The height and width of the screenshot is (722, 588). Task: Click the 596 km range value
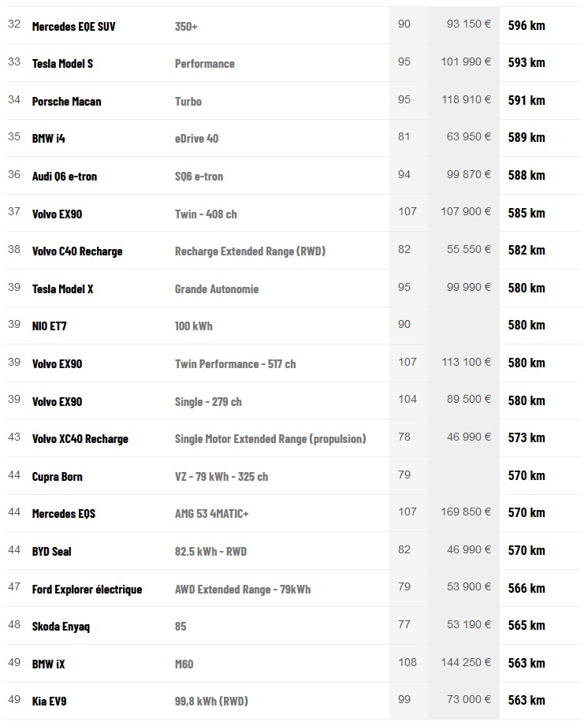(x=526, y=25)
